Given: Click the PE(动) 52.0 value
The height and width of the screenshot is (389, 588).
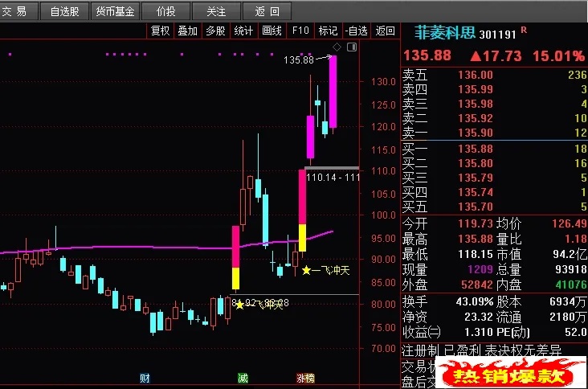Looking at the screenshot, I should pyautogui.click(x=575, y=332).
